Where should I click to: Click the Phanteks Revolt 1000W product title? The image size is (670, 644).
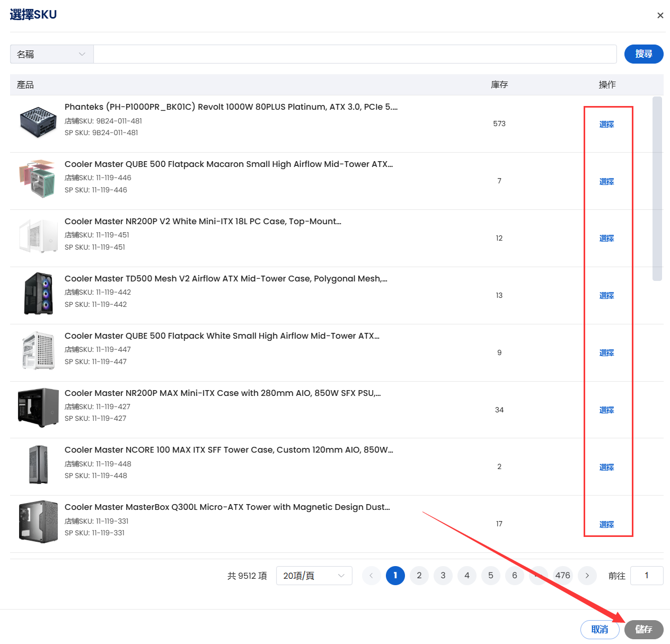tap(231, 107)
